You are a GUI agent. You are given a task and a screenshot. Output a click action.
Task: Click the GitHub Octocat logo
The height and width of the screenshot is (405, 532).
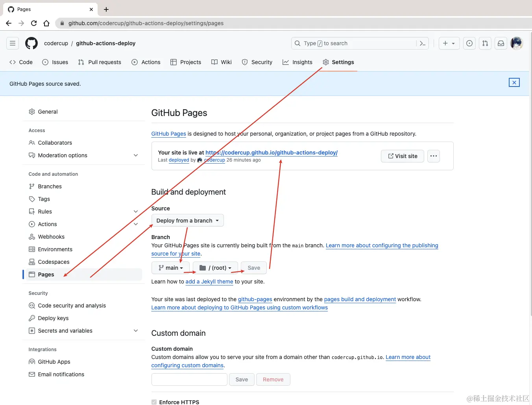coord(31,43)
